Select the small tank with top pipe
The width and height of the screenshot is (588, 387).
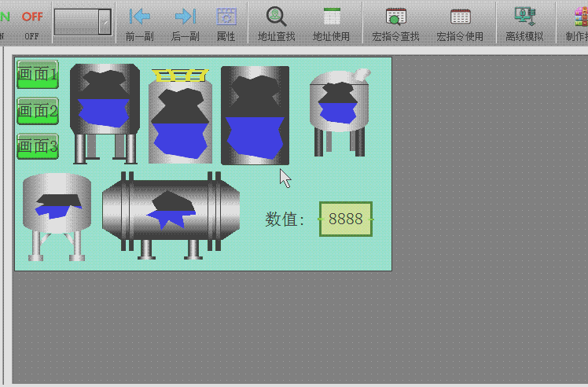pyautogui.click(x=339, y=112)
